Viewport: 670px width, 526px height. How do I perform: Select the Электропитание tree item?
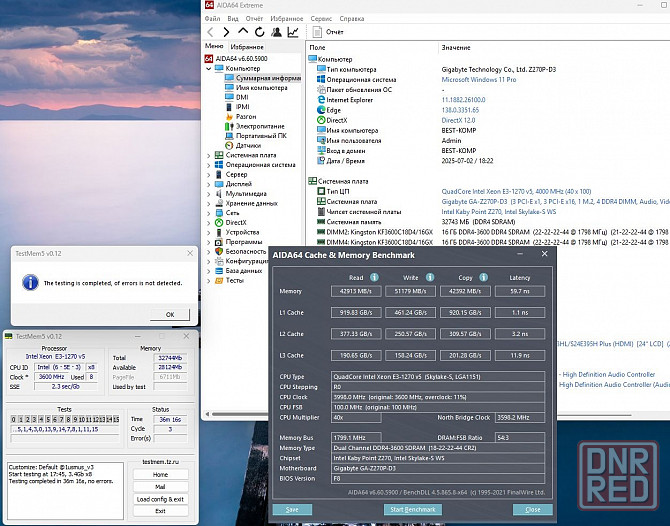tap(260, 126)
